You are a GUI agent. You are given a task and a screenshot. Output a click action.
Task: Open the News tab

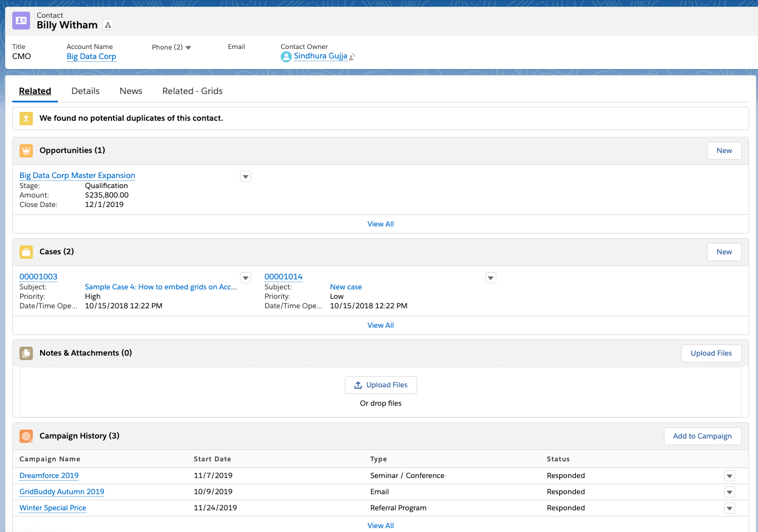(131, 91)
